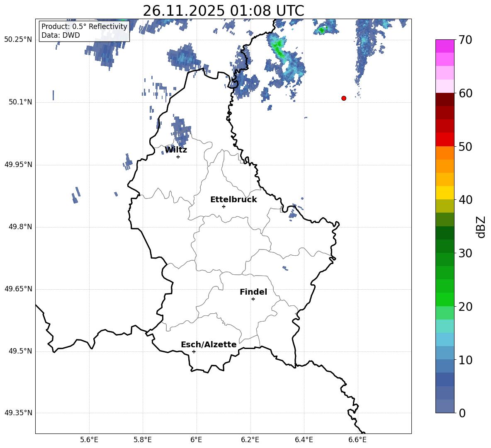491x448 pixels.
Task: Click the 6.2°E longitude tick label
Action: pyautogui.click(x=250, y=440)
